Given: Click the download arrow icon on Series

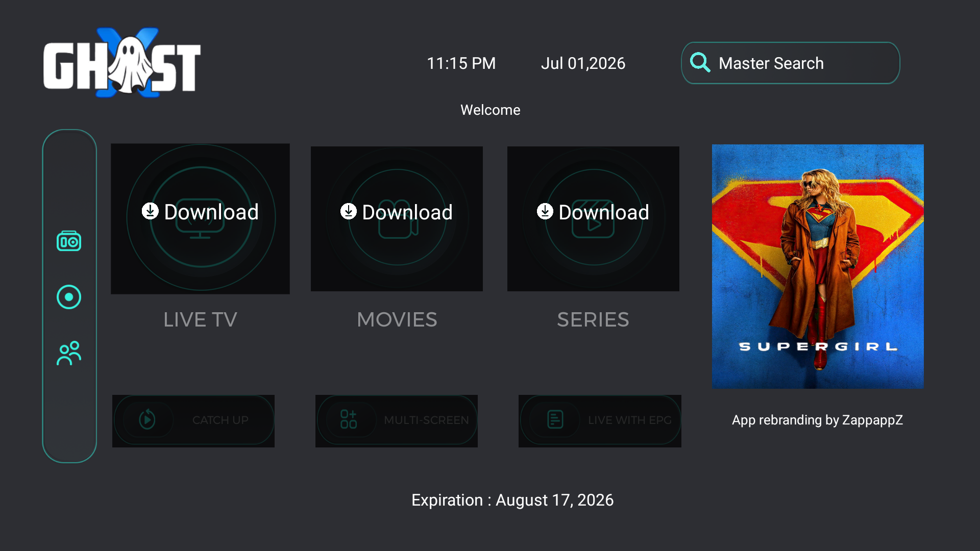Looking at the screenshot, I should pos(545,211).
